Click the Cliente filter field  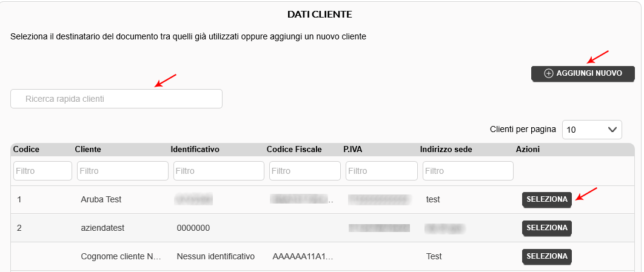(x=123, y=171)
